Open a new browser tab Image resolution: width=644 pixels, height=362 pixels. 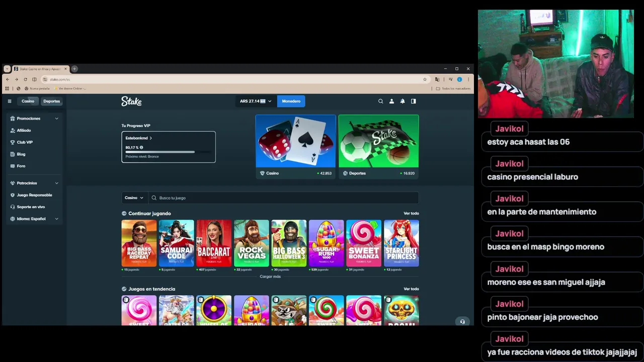[74, 69]
